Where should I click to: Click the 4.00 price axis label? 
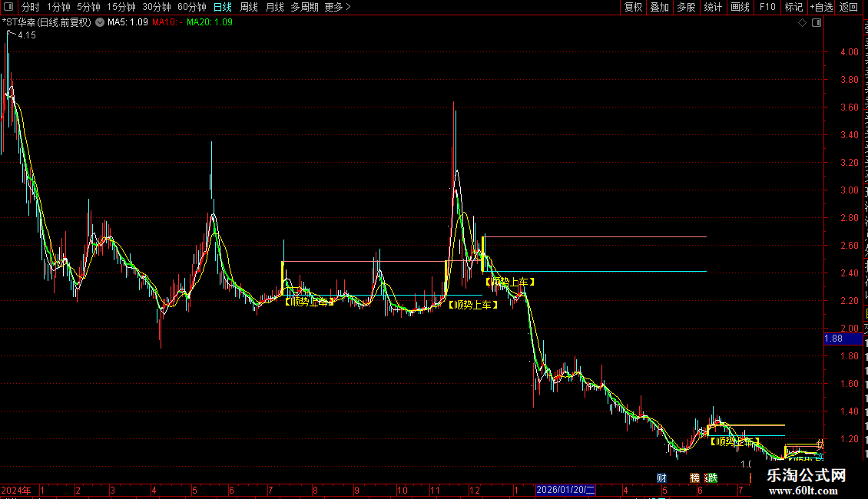[x=849, y=51]
